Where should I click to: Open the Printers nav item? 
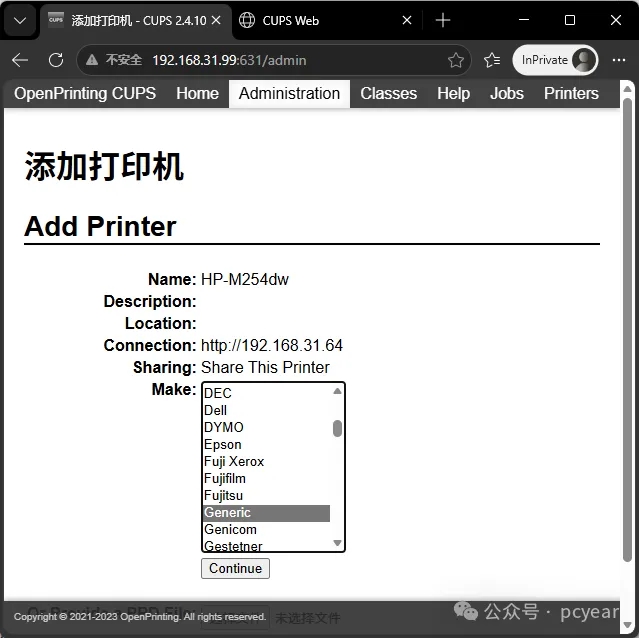click(571, 93)
